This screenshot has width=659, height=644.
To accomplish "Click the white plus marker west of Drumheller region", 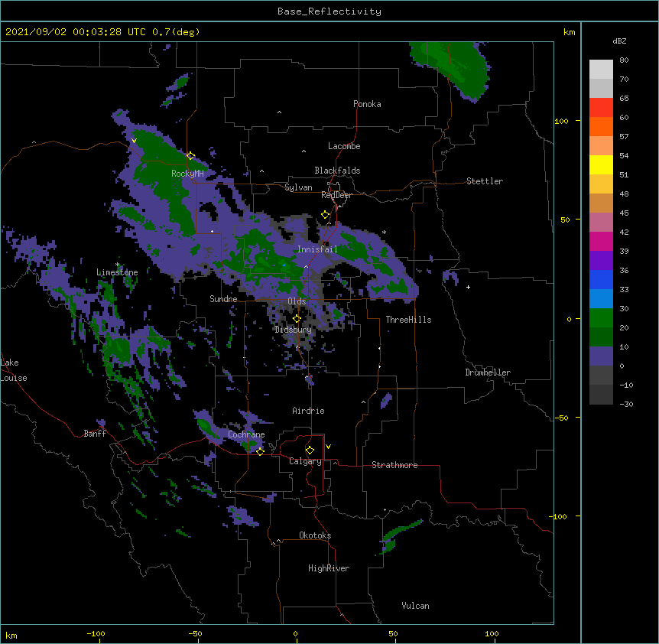I will pos(468,287).
